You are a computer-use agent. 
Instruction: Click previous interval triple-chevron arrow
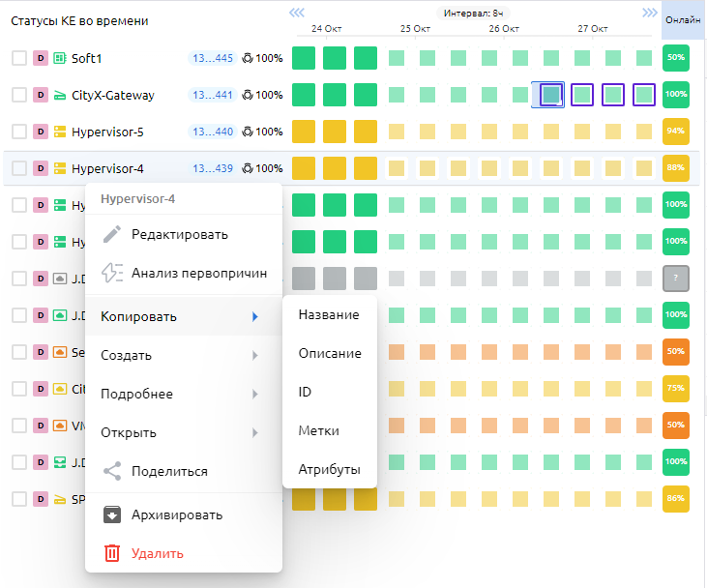(x=297, y=13)
